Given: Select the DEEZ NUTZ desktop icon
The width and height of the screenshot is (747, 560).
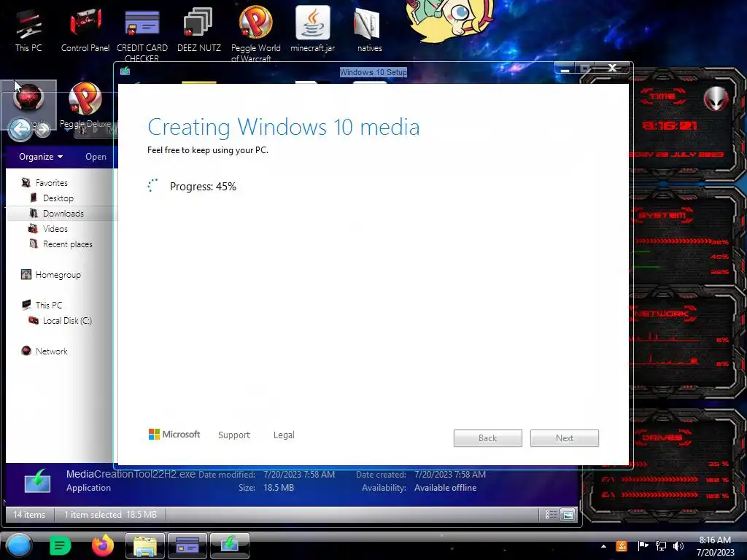Looking at the screenshot, I should (198, 30).
